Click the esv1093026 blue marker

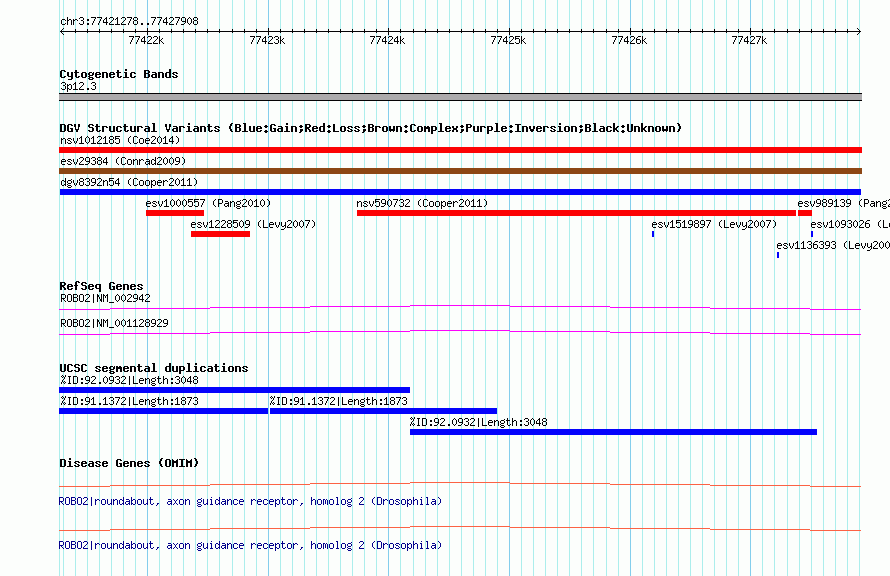coord(812,234)
